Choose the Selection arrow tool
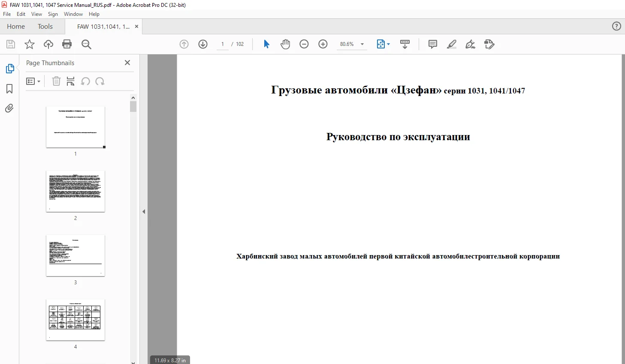The height and width of the screenshot is (364, 625). (x=266, y=44)
